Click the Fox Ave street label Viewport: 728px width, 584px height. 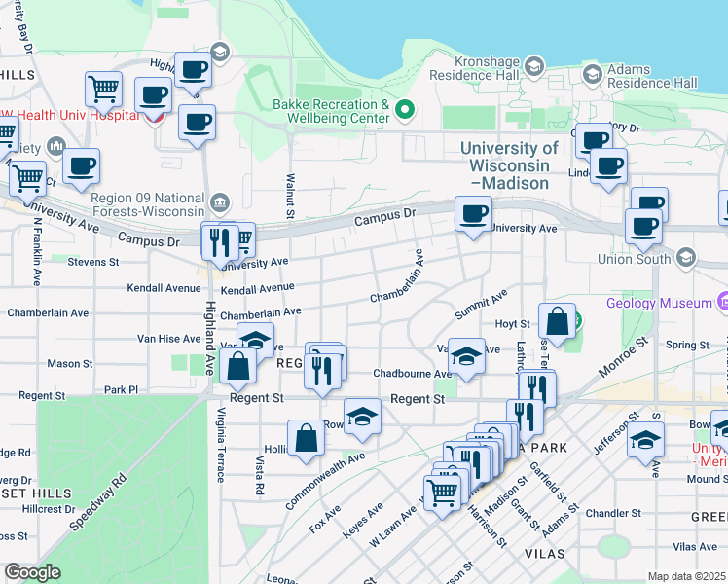coord(325,519)
